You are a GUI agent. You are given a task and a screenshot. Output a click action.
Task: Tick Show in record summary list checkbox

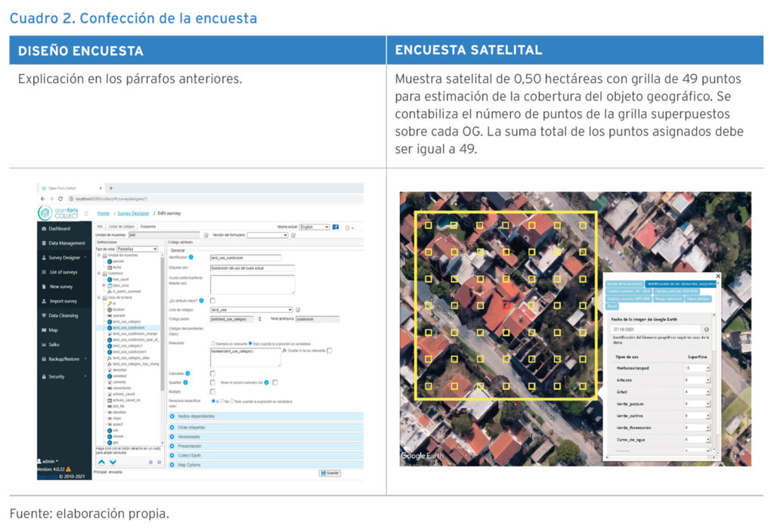(x=275, y=382)
